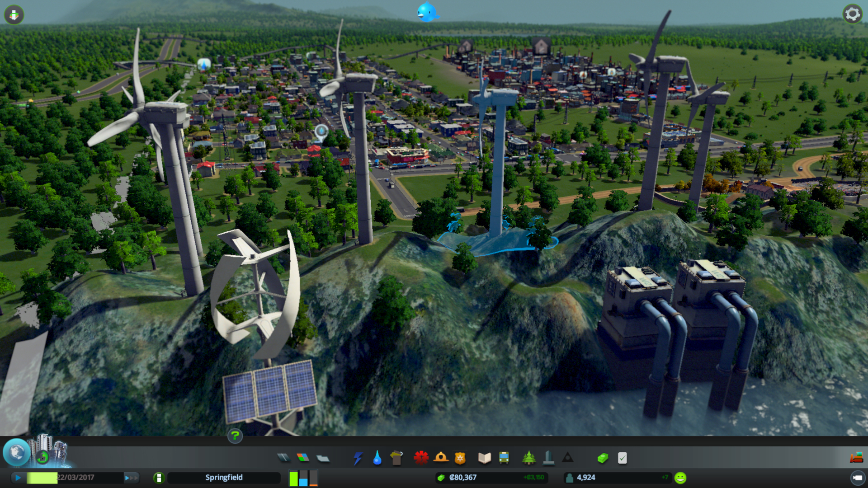The image size is (868, 488).
Task: Click the date progress bar 22/03/2017
Action: pyautogui.click(x=75, y=478)
